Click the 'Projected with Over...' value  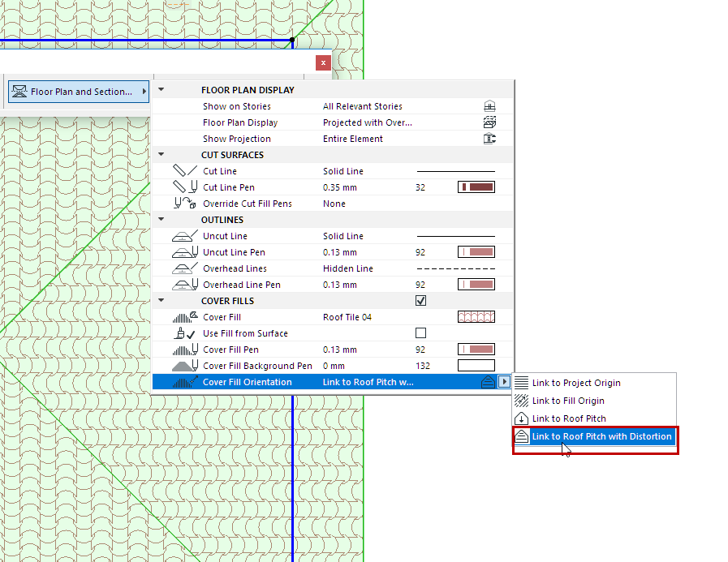coord(368,122)
